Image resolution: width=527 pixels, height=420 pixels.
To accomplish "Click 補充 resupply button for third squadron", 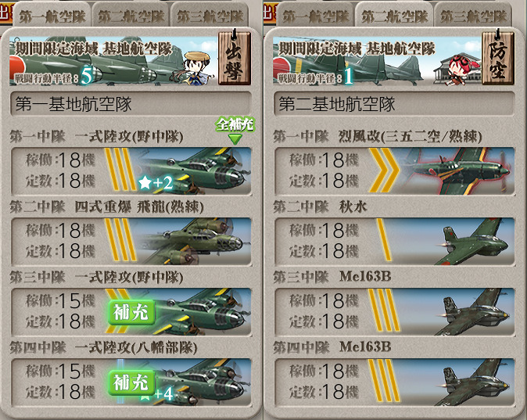I will (131, 312).
